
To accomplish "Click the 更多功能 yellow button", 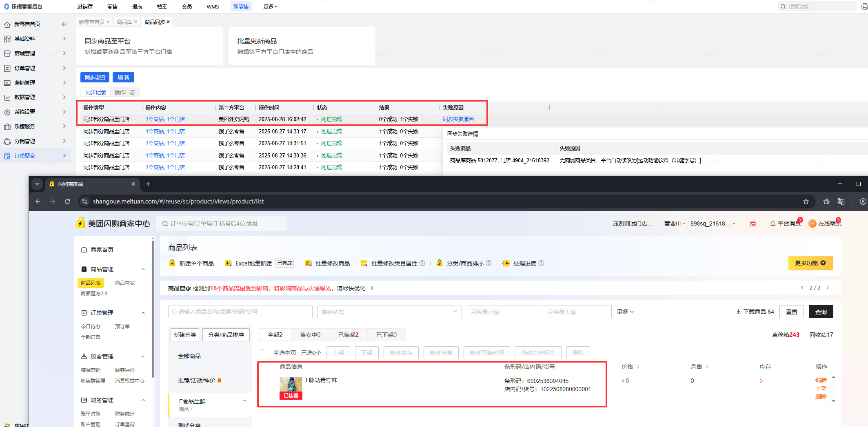I will pyautogui.click(x=810, y=263).
